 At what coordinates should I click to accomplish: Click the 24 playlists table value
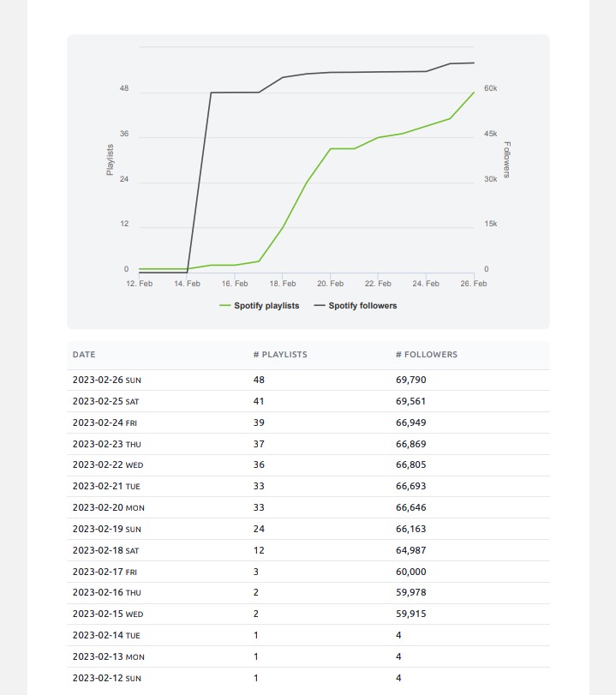259,529
